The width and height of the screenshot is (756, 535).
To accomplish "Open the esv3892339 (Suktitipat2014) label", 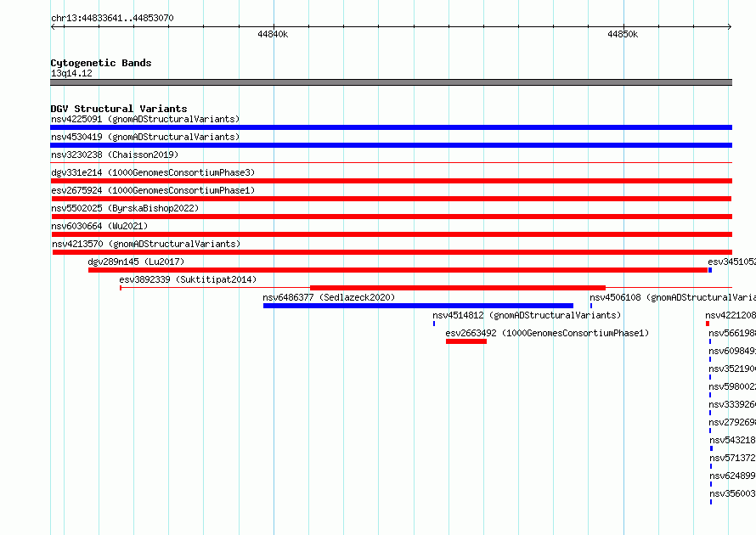I will point(188,279).
